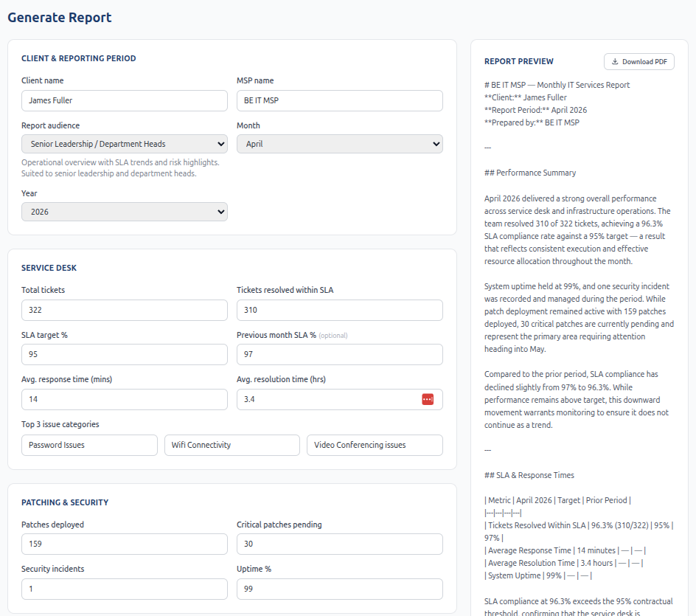Click the Download PDF button
This screenshot has width=696, height=616.
(638, 62)
